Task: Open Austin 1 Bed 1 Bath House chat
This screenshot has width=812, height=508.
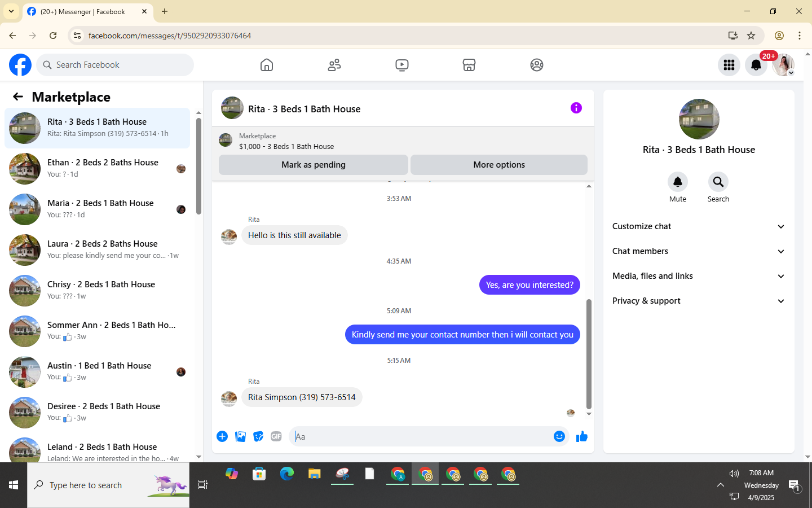Action: [x=98, y=372]
